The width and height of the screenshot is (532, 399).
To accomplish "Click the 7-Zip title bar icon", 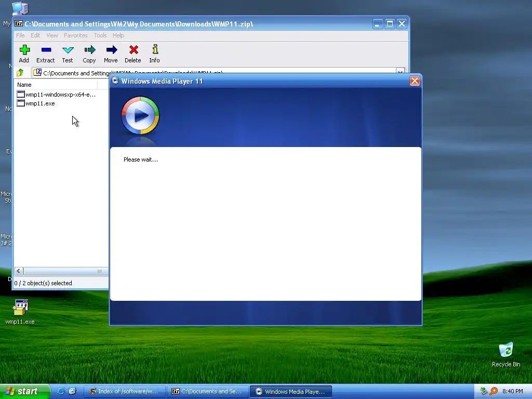I will [x=19, y=24].
